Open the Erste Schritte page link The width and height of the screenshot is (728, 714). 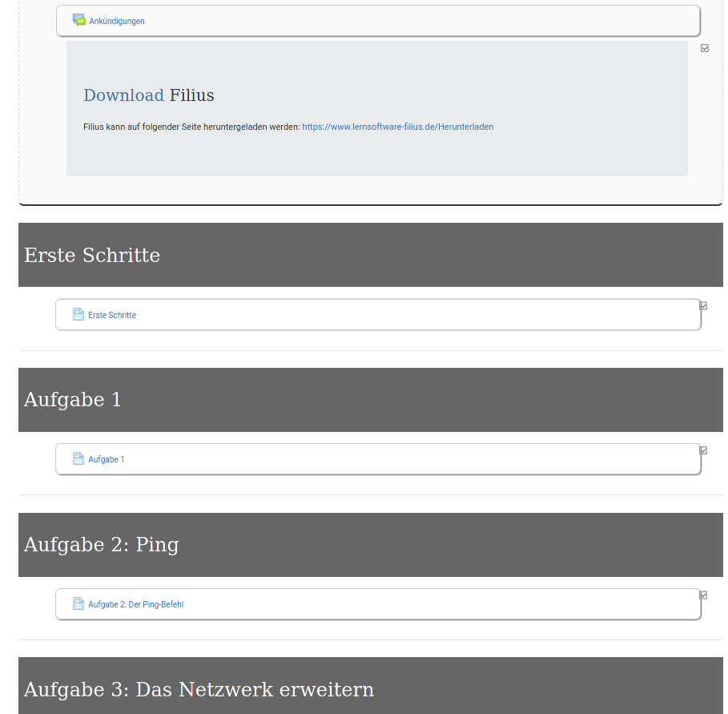point(112,315)
